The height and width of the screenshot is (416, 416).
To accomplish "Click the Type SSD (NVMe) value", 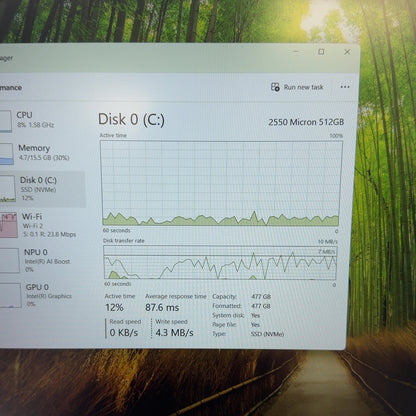I will pos(267,334).
